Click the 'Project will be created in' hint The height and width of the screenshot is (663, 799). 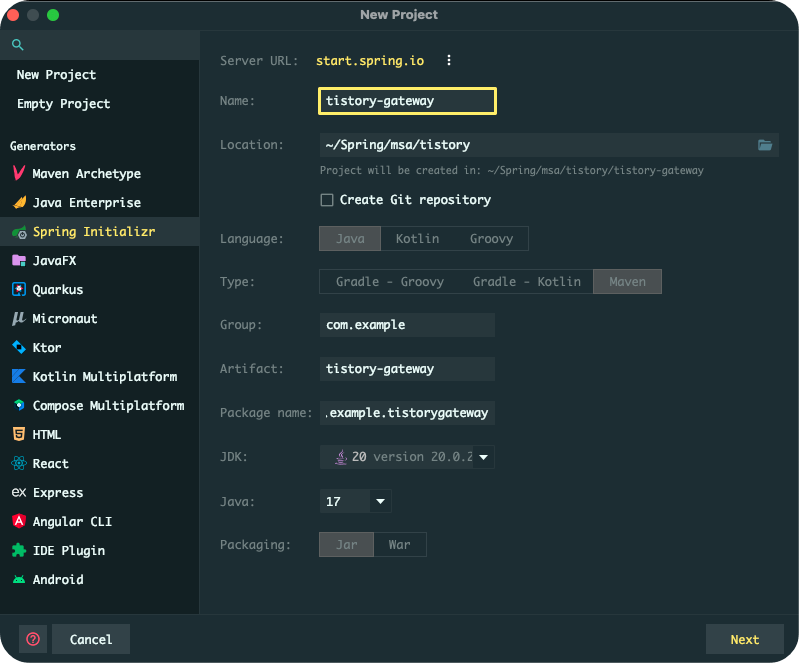click(x=512, y=170)
